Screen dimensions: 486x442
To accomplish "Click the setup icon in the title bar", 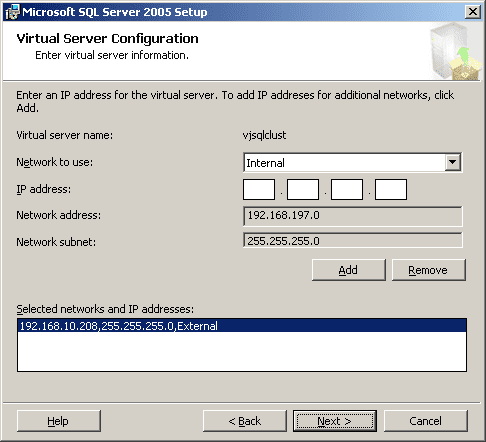I will click(12, 12).
